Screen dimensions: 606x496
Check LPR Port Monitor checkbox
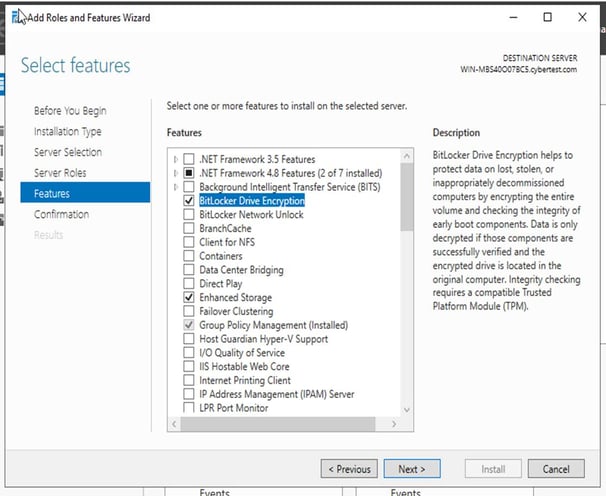point(189,407)
